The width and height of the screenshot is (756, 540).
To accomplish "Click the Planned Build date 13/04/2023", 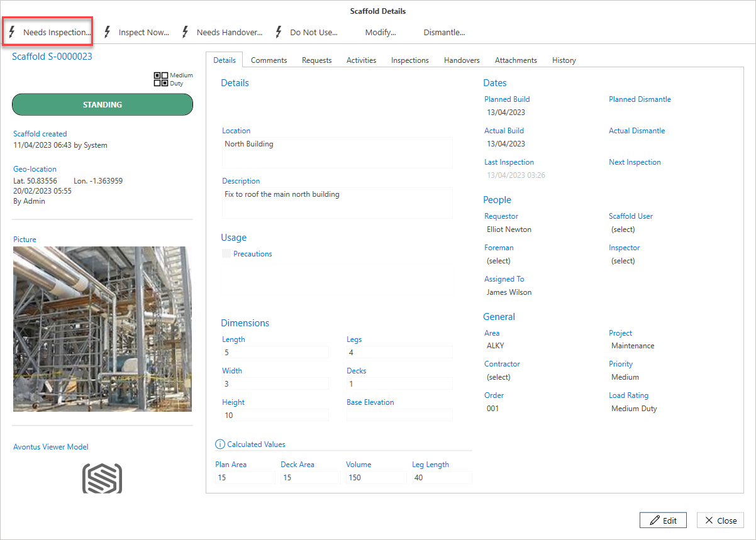I will [506, 113].
